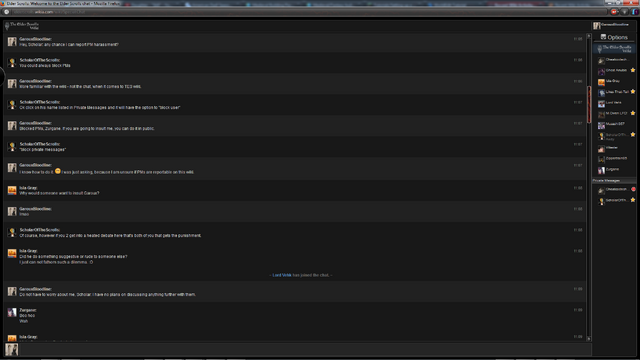Image resolution: width=640 pixels, height=360 pixels.
Task: Select the Musashi user entry in the sidebar
Action: point(614,124)
